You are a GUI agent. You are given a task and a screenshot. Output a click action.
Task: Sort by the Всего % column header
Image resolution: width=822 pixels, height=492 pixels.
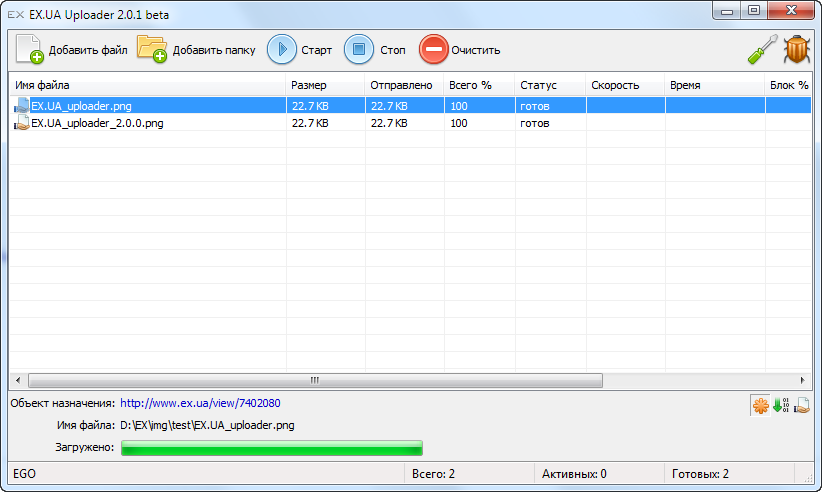tap(479, 85)
